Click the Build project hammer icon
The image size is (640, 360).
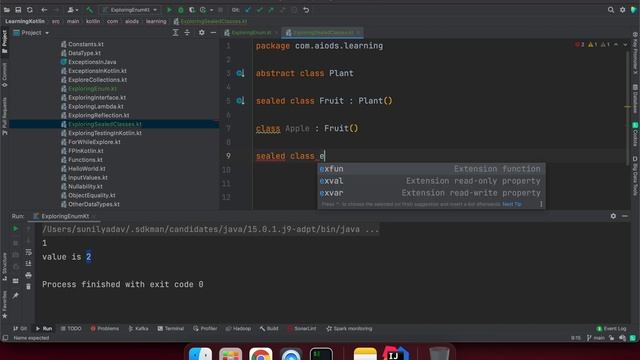pyautogui.click(x=89, y=10)
